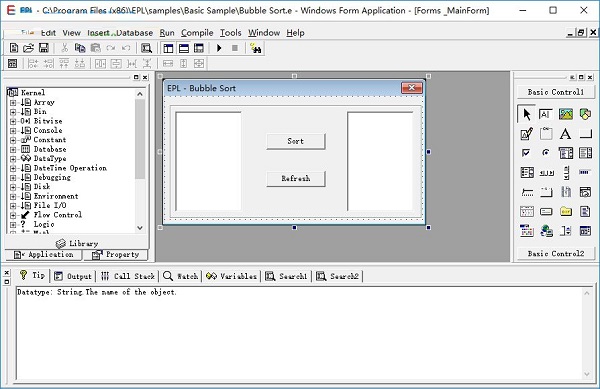Image resolution: width=600 pixels, height=389 pixels.
Task: Switch to the Variables tab
Action: [231, 276]
